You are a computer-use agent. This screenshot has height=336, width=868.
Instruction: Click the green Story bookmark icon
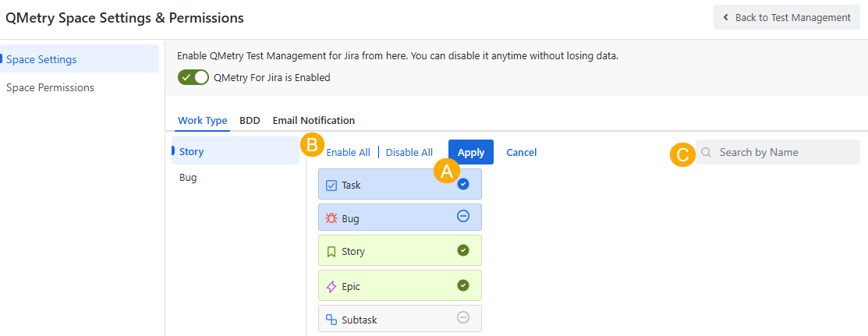point(331,252)
